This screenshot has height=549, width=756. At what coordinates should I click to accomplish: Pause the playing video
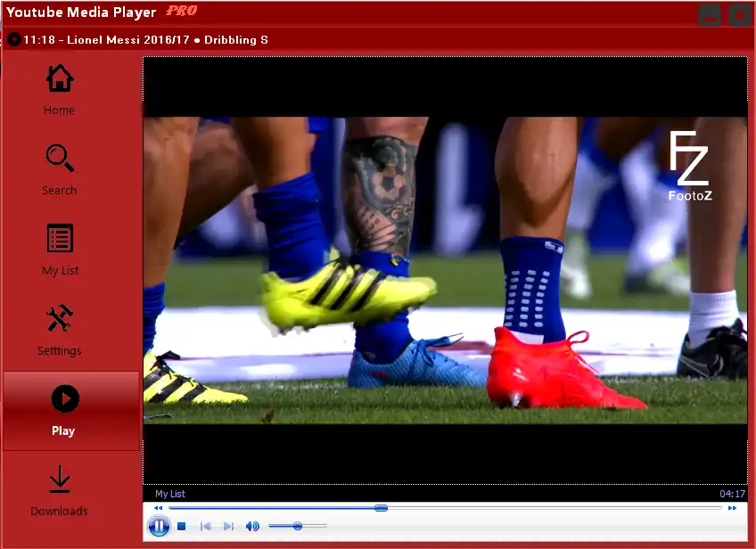159,526
